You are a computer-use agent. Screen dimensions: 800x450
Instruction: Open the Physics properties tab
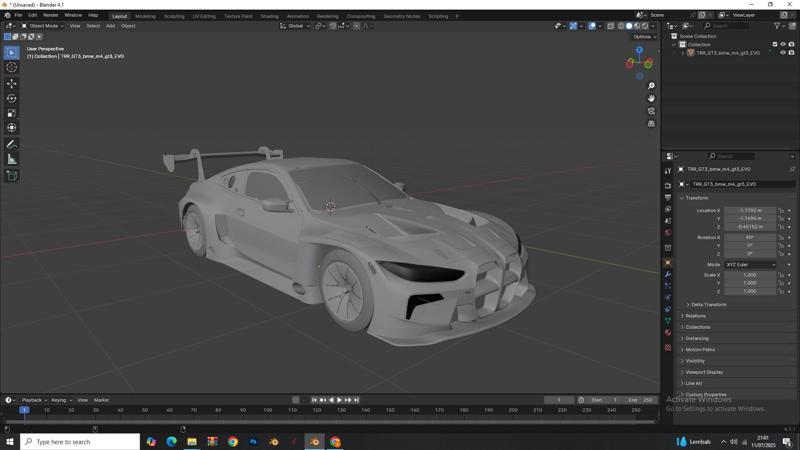(668, 297)
